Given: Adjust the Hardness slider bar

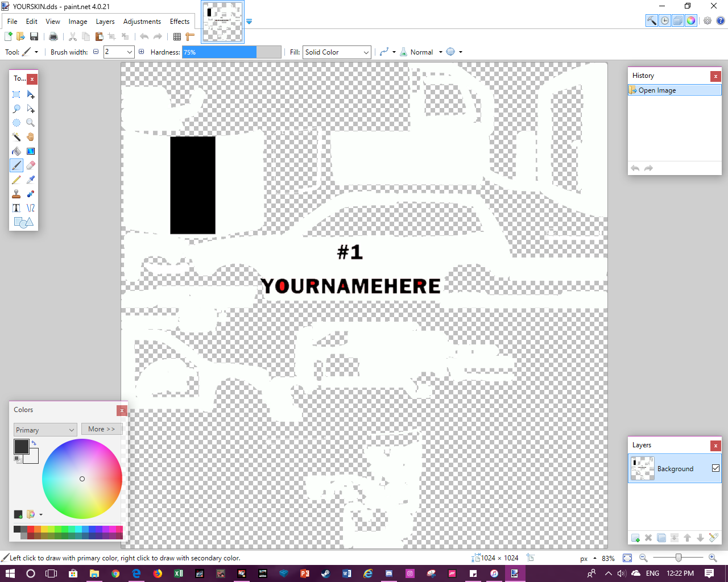Looking at the screenshot, I should [231, 52].
